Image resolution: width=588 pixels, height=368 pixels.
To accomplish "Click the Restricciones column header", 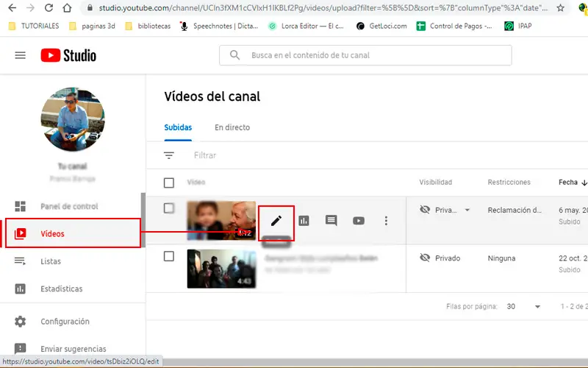I will [509, 182].
